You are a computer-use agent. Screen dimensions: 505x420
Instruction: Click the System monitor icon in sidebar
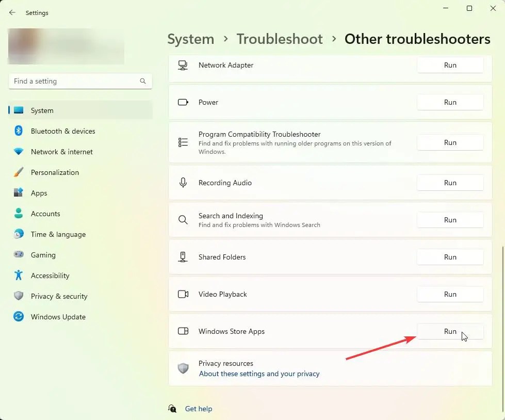(x=19, y=110)
